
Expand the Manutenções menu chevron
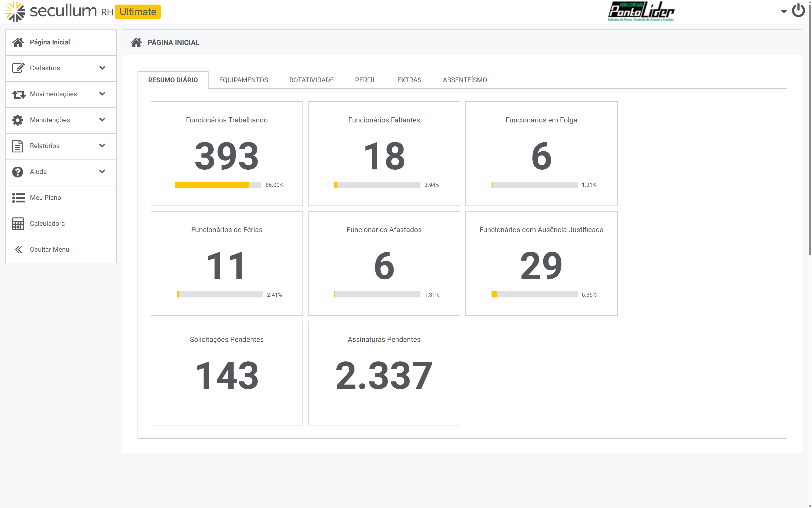(102, 120)
